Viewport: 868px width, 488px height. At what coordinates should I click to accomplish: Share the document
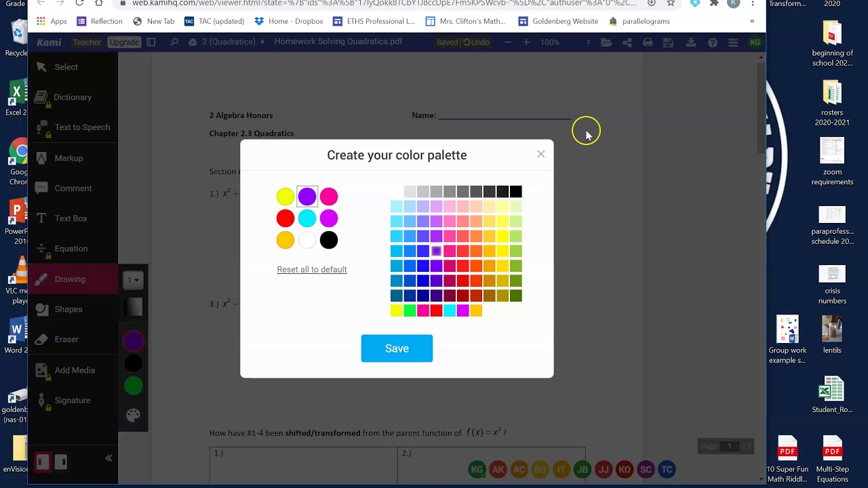tap(627, 42)
